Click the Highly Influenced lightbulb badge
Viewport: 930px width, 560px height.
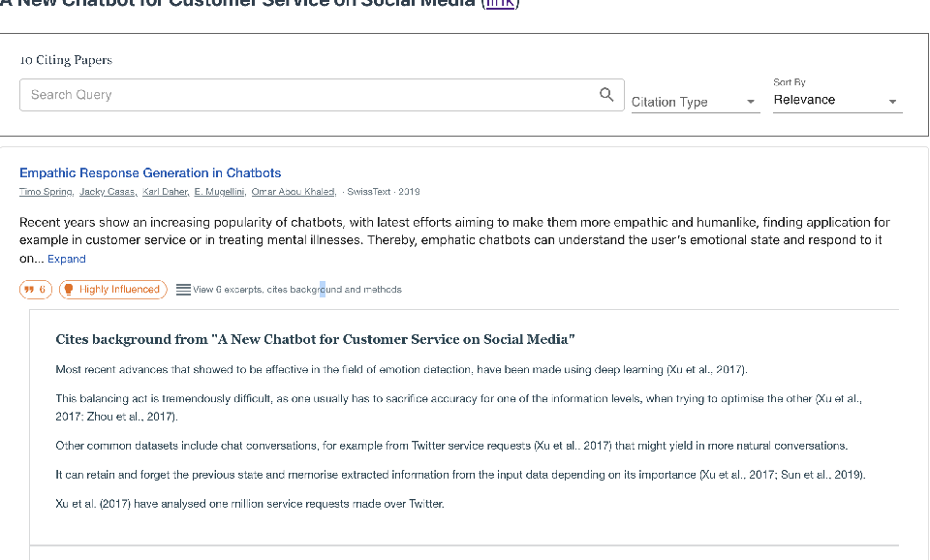[113, 290]
